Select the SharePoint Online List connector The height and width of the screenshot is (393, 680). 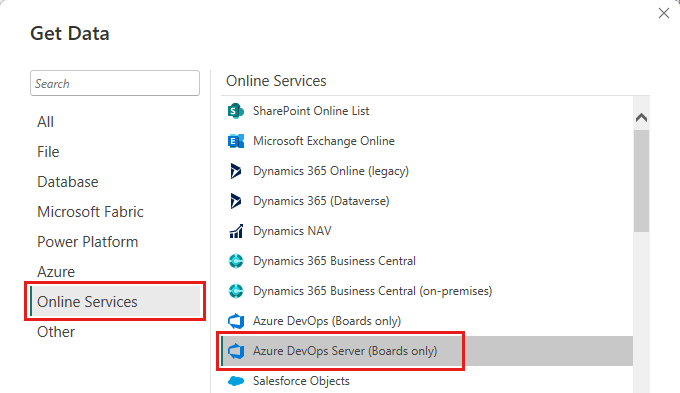[x=311, y=111]
